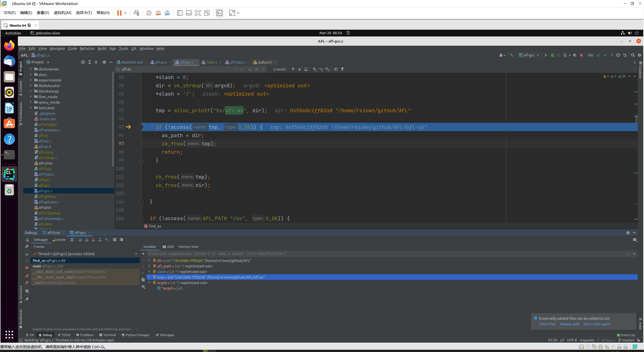The height and width of the screenshot is (352, 644).
Task: Toggle the Bookmarks tool window sidebar button
Action: click(x=21, y=319)
